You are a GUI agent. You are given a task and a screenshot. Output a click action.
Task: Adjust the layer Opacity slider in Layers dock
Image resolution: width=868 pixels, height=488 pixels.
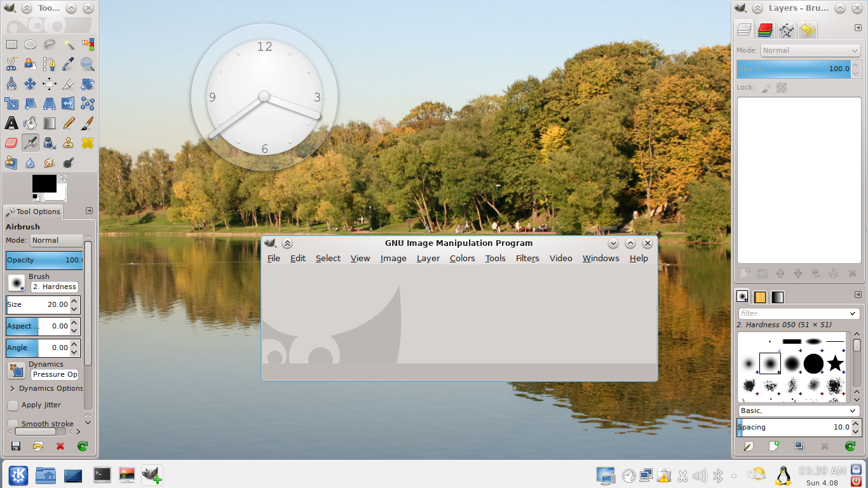pyautogui.click(x=794, y=69)
